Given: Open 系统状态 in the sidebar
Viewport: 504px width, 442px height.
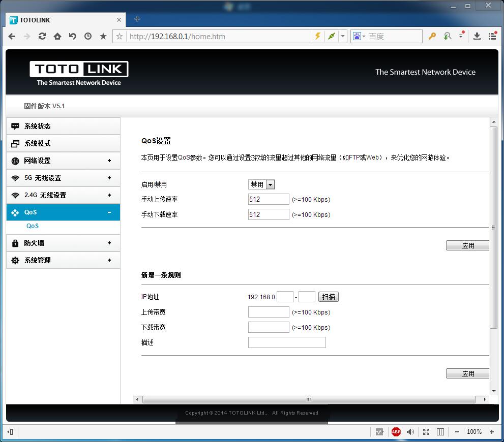Looking at the screenshot, I should click(x=64, y=126).
